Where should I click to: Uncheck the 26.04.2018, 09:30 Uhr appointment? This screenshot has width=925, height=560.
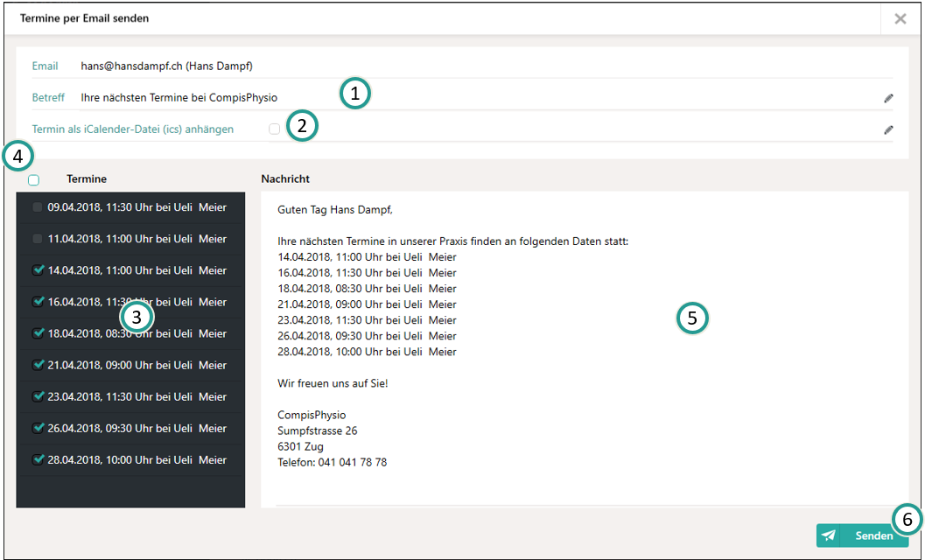point(38,428)
